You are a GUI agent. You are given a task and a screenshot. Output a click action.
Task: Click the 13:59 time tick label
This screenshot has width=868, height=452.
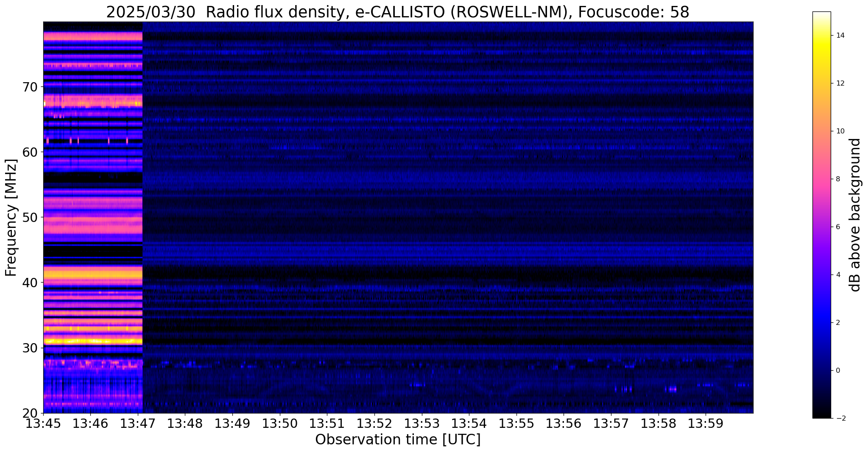[x=706, y=423]
